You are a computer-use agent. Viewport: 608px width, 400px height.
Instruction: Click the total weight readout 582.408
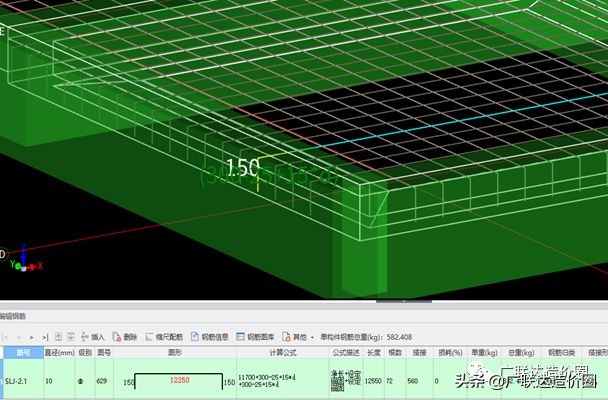(x=398, y=337)
